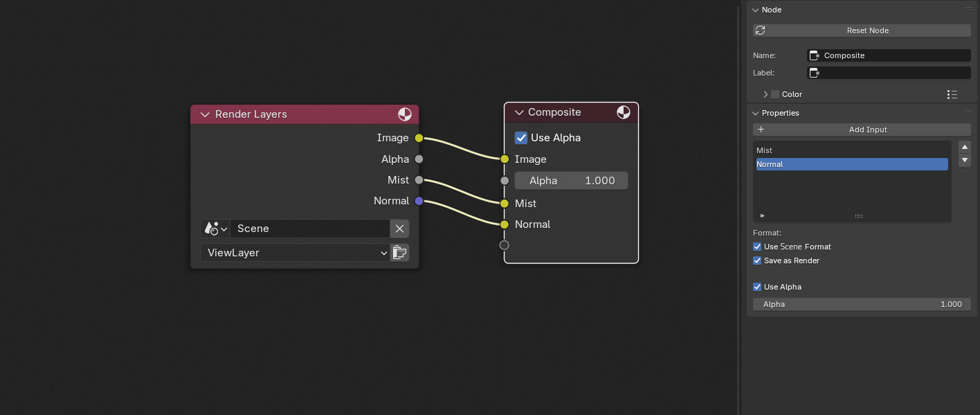The image size is (980, 415).
Task: Click the Mist output socket on Render Layers
Action: click(419, 180)
